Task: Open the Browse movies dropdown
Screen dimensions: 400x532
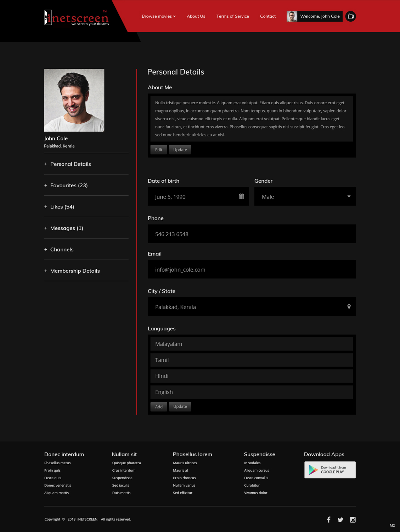Action: (x=158, y=16)
